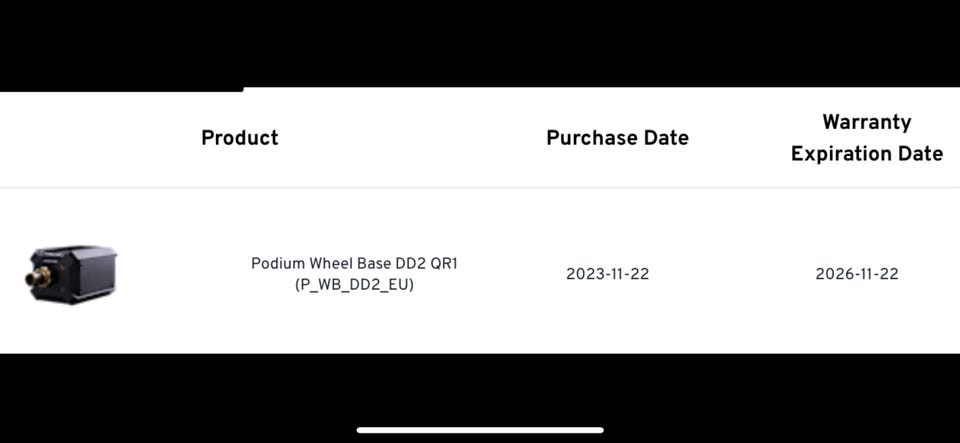Screen dimensions: 960x443
Task: Click the divider line below the table headers
Action: 480,187
